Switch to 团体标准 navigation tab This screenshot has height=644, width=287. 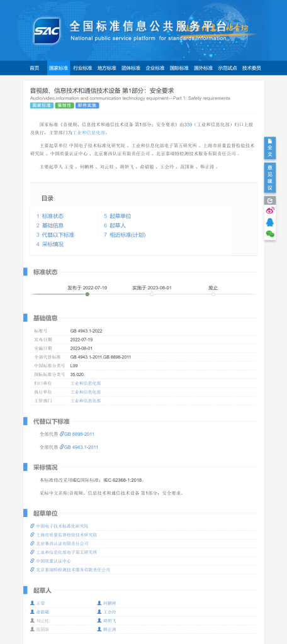[131, 68]
